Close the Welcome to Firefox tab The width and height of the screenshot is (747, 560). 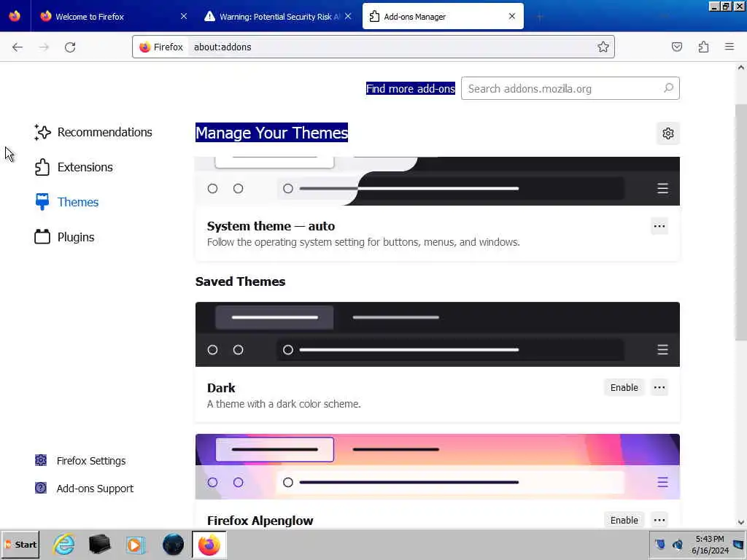(184, 16)
